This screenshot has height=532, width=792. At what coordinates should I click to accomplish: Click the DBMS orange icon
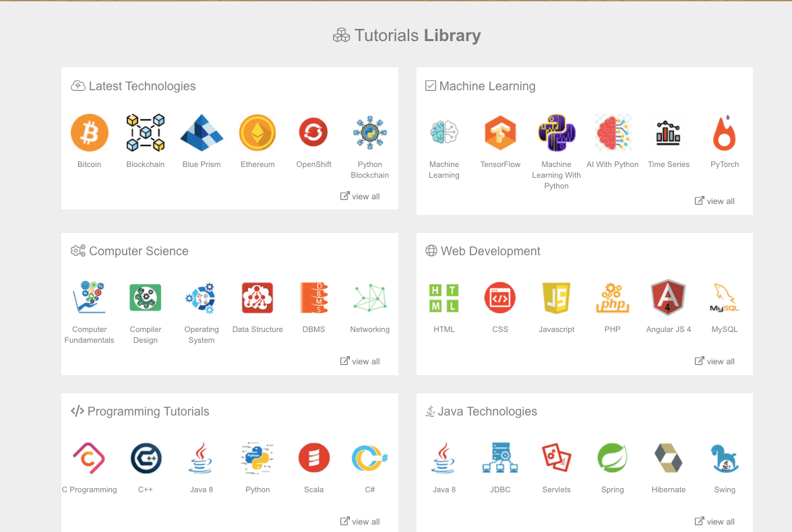click(x=313, y=297)
